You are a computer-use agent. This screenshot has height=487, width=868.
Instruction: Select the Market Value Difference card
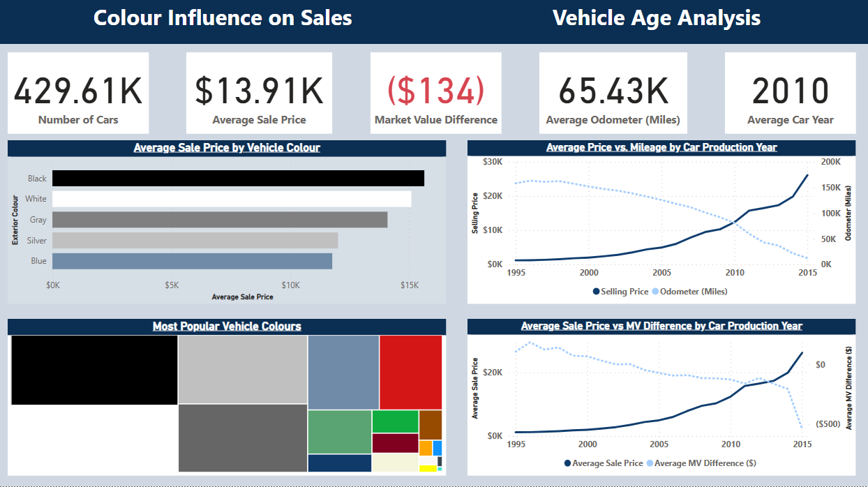click(x=436, y=93)
